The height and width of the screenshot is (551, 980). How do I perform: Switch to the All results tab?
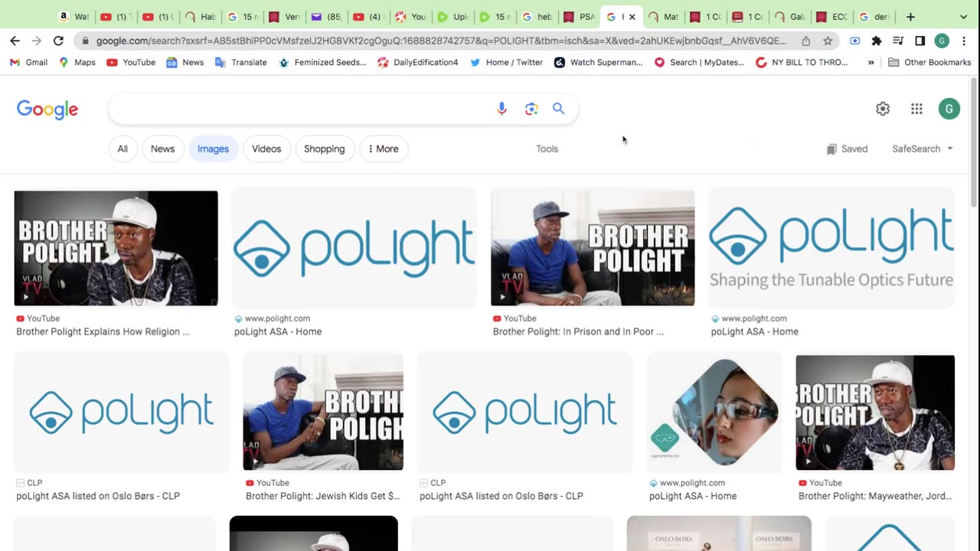pos(122,148)
